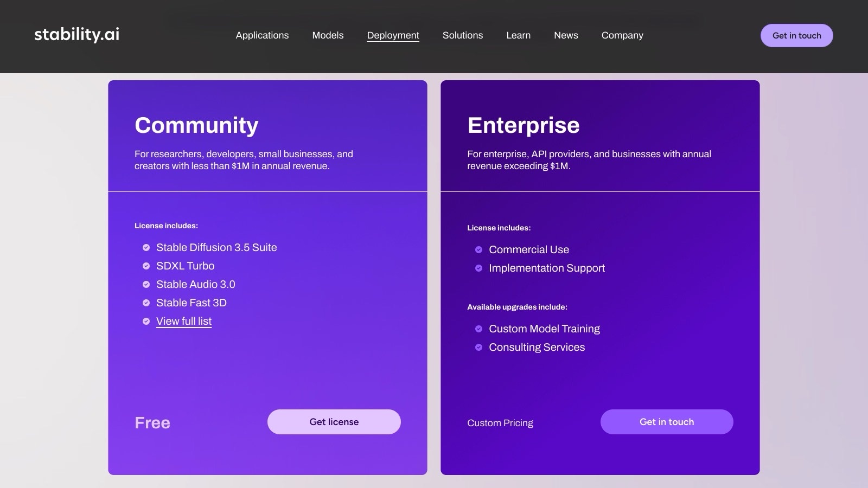Click the Enterprise Get in touch button
The image size is (868, 488).
[667, 422]
